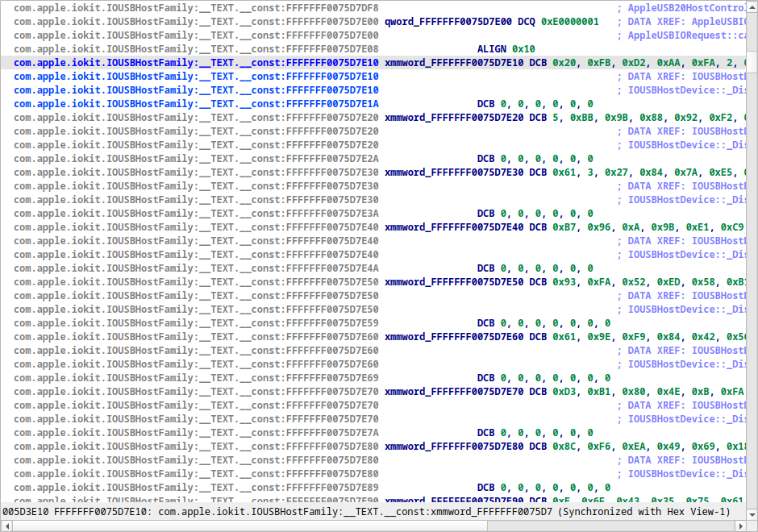This screenshot has height=532, width=758.
Task: Click the AppleUSB20HostControl comment
Action: (681, 8)
